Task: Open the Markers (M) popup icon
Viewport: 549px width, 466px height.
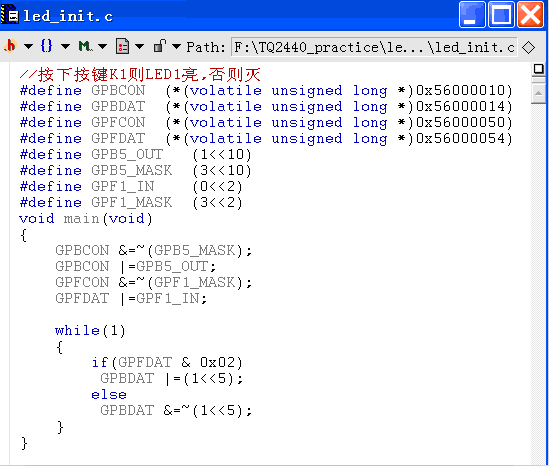Action: (x=85, y=46)
